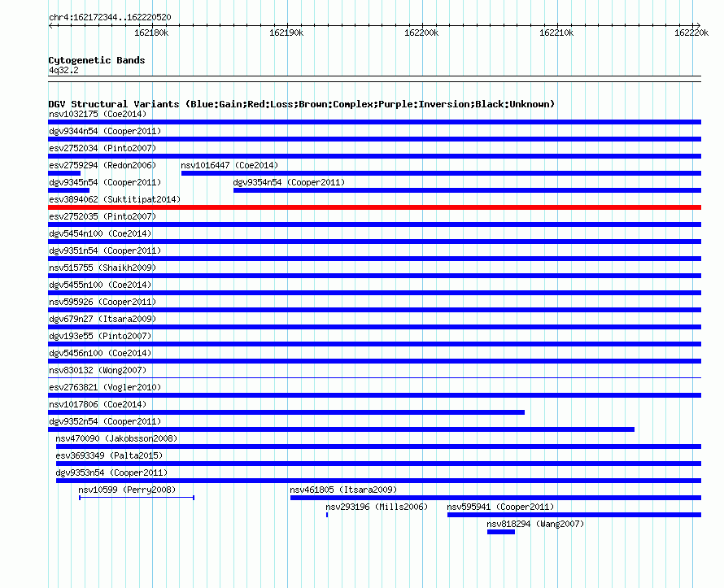Click the esv2763821 (Vogler2010) label
Image resolution: width=724 pixels, height=588 pixels.
(x=105, y=387)
